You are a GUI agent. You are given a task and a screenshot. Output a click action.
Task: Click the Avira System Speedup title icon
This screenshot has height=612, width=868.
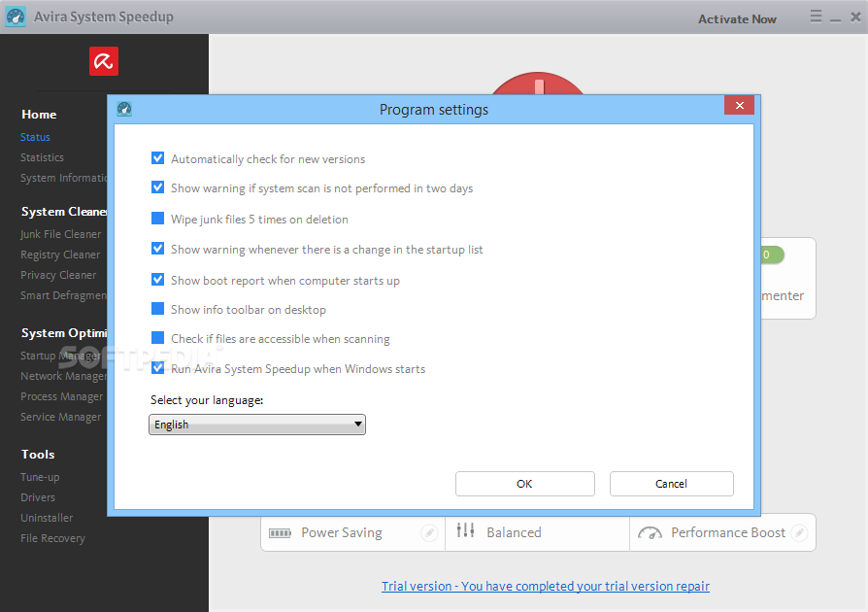click(16, 17)
